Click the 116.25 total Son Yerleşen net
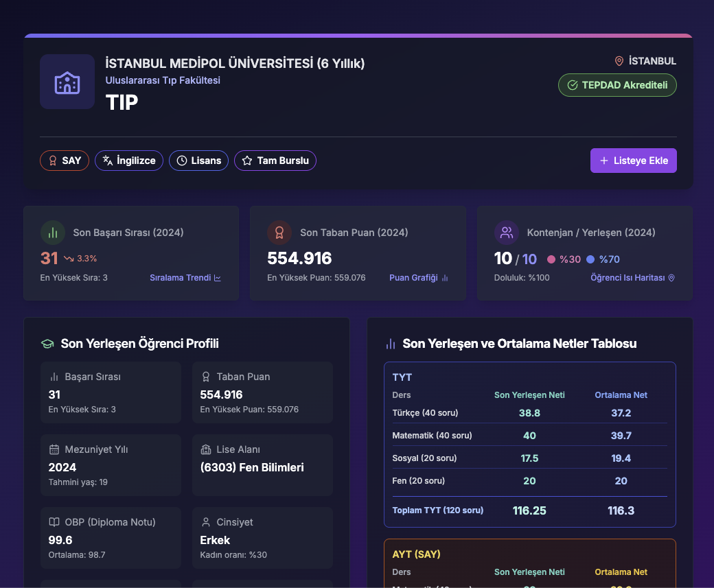The image size is (714, 588). pyautogui.click(x=529, y=510)
